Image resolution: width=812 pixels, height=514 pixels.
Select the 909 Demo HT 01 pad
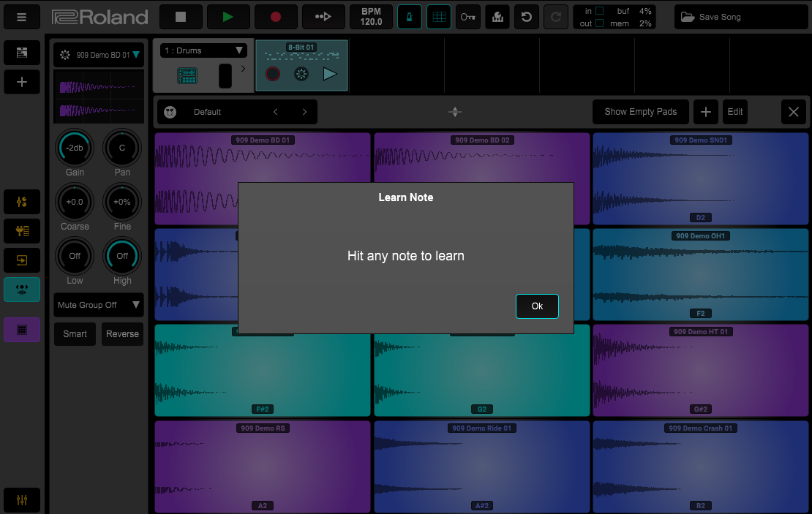[x=700, y=370]
